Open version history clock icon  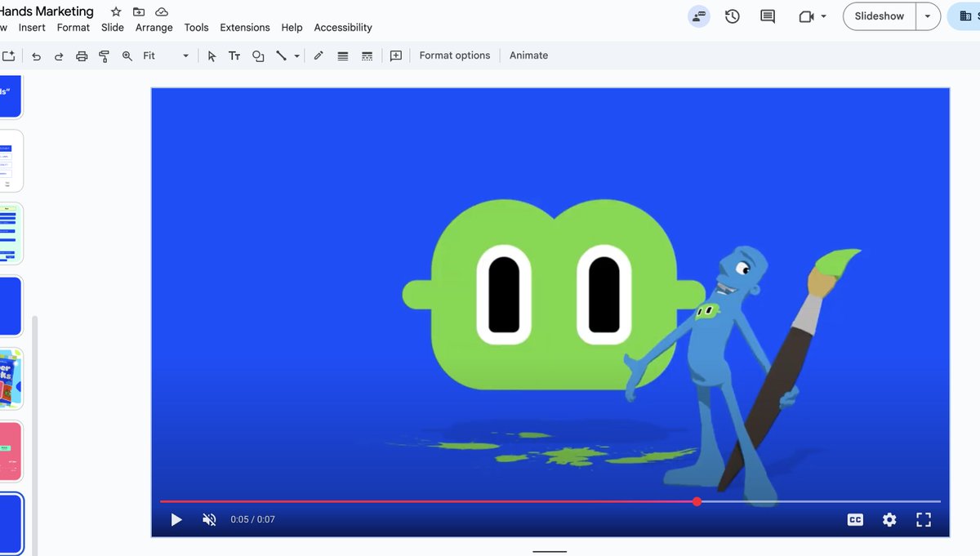[733, 16]
